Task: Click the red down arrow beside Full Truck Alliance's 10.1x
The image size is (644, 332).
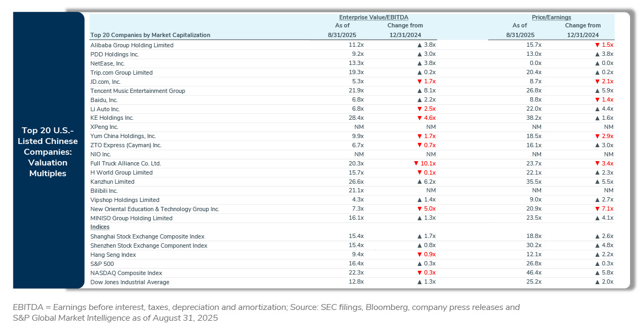Action: [x=416, y=163]
